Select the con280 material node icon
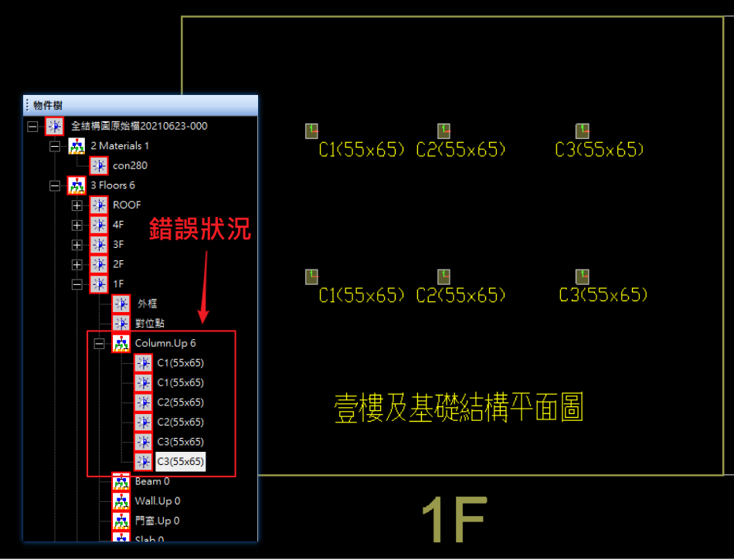The height and width of the screenshot is (560, 734). coord(99,165)
